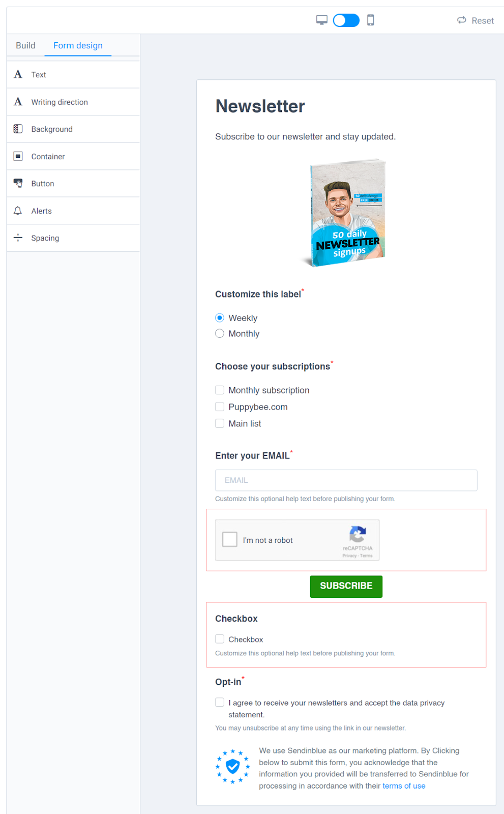Click the Container square icon
Viewport: 504px width, 814px height.
click(x=18, y=156)
